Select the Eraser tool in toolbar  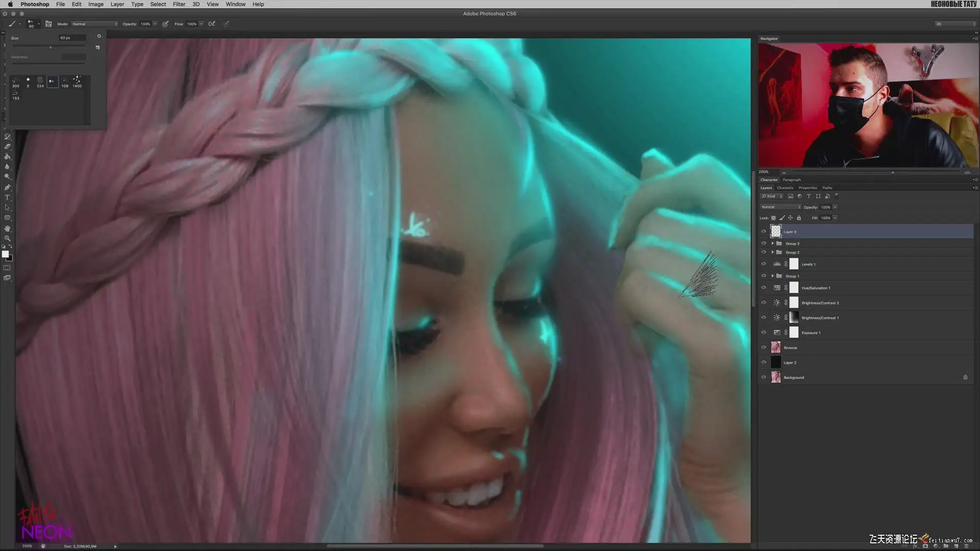[x=7, y=146]
